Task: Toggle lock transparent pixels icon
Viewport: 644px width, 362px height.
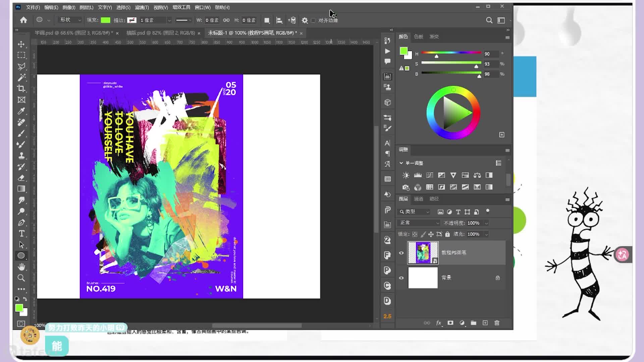Action: 415,234
